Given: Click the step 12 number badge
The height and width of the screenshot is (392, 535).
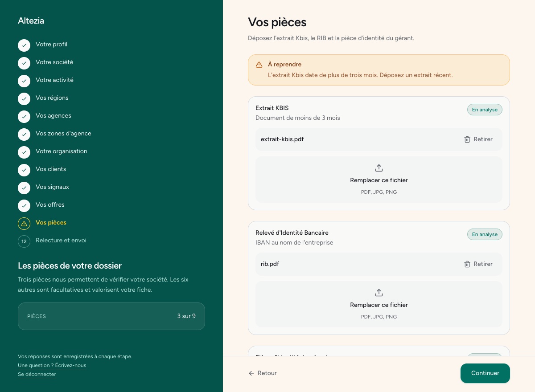Looking at the screenshot, I should point(24,241).
